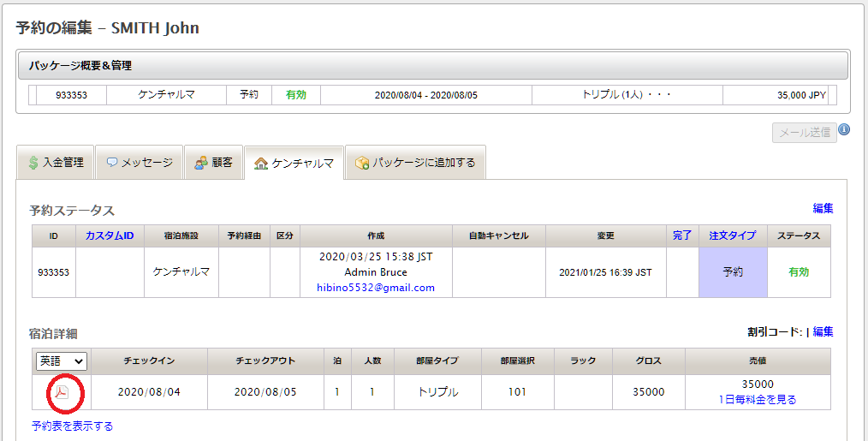Open the 英語 language dropdown
Viewport: 868px width, 441px height.
pyautogui.click(x=61, y=361)
